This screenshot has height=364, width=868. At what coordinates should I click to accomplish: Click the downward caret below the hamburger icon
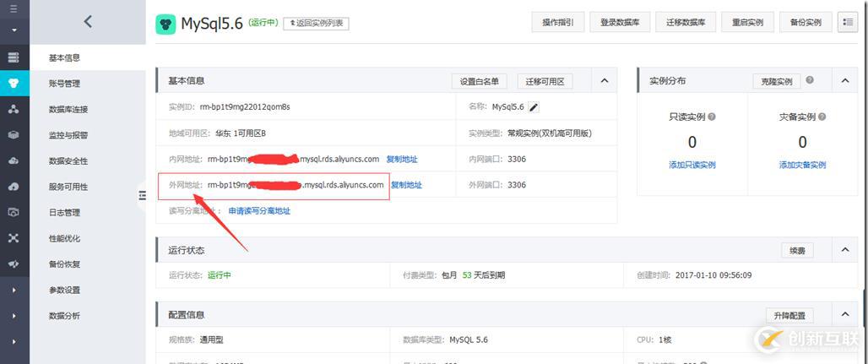click(14, 30)
